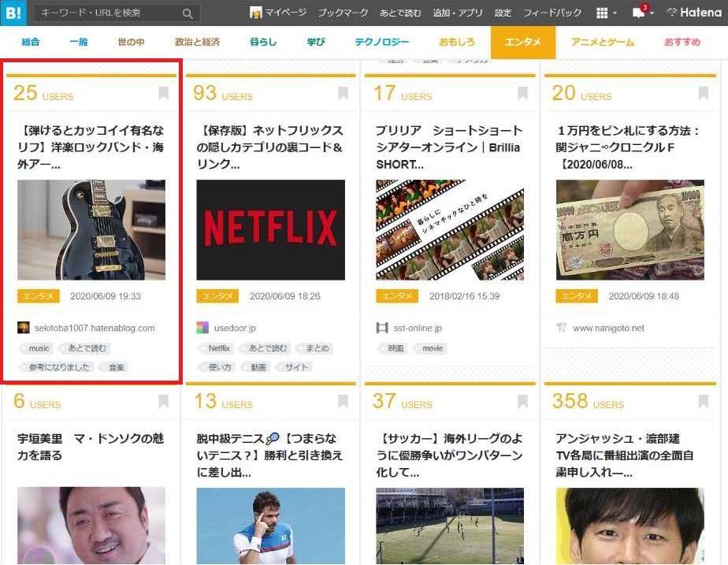Click the black guitar thumbnail
The width and height of the screenshot is (728, 565).
(x=91, y=230)
